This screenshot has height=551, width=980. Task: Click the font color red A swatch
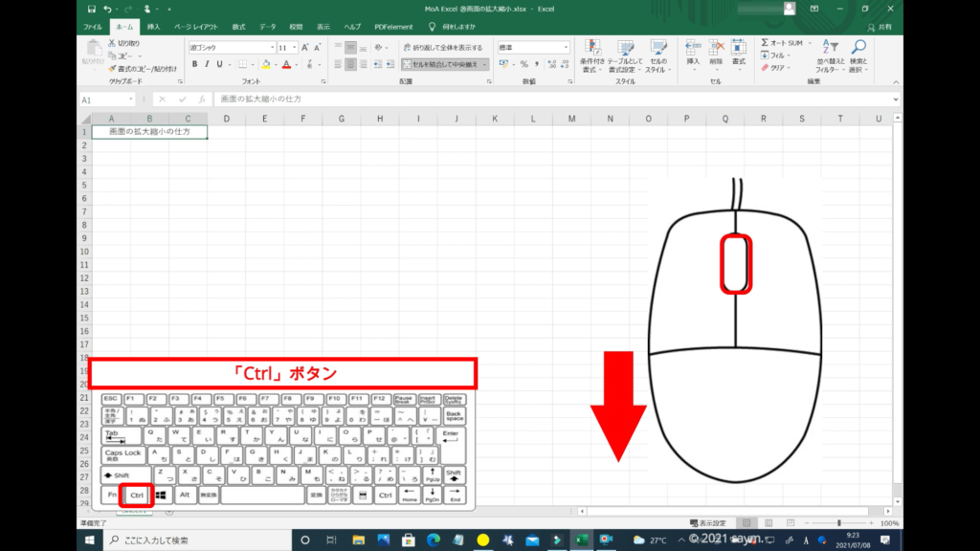click(286, 64)
